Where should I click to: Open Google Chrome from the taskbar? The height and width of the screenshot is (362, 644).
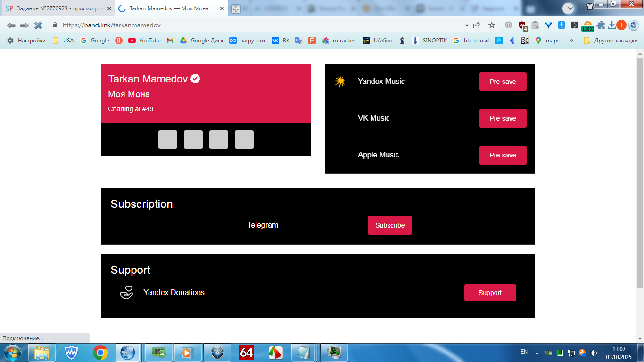click(100, 353)
